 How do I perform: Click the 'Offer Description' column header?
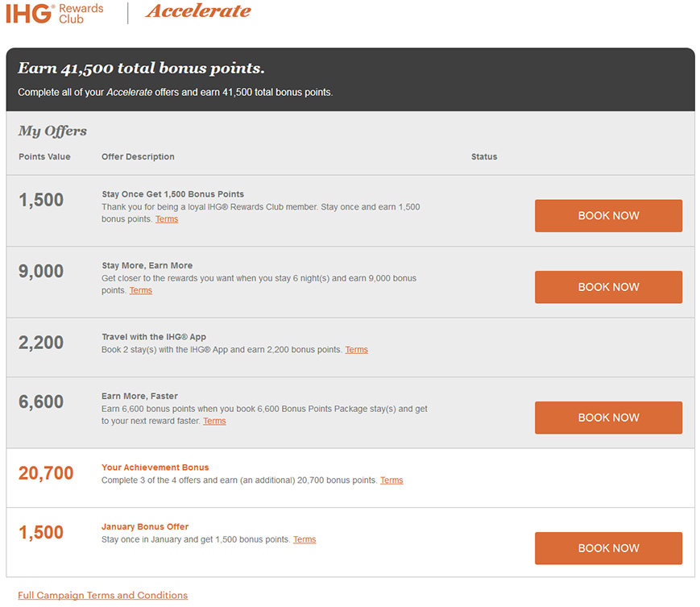[138, 156]
